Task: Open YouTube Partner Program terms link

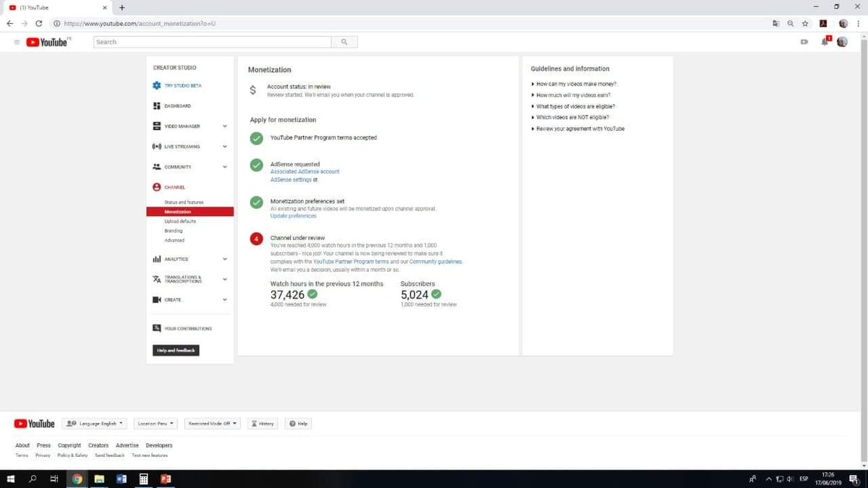Action: [x=351, y=262]
